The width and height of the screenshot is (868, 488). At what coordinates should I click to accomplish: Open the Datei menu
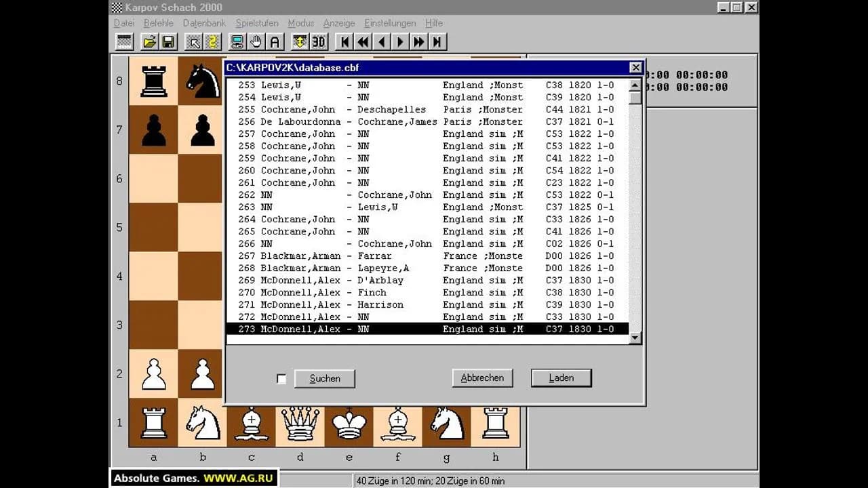pyautogui.click(x=124, y=23)
